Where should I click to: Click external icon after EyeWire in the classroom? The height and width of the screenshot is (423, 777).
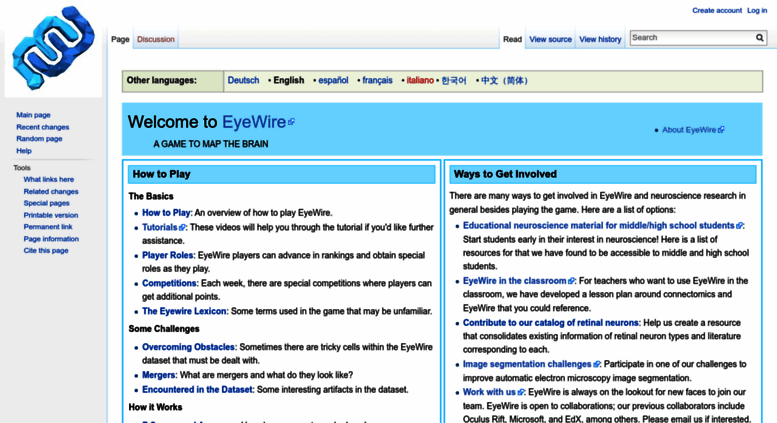(x=571, y=281)
